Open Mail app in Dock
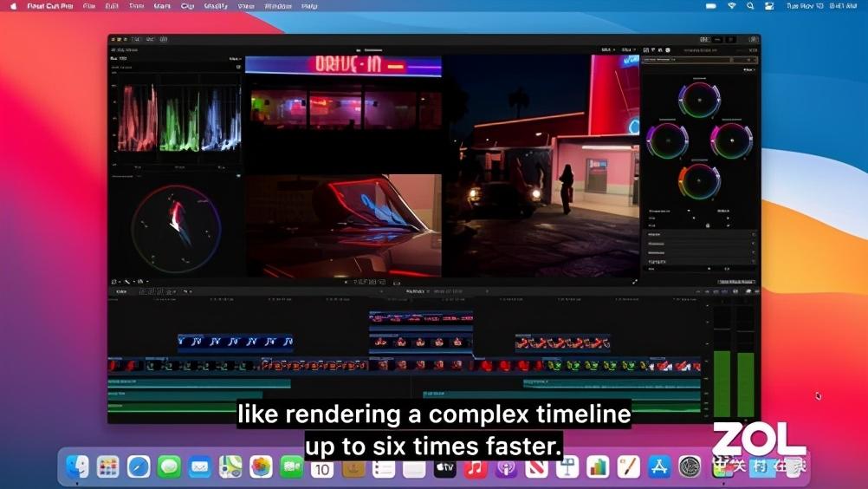This screenshot has width=868, height=489. point(199,466)
